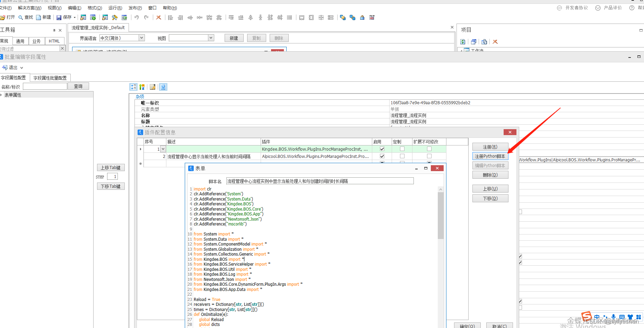Open the 运行(R) menu
The height and width of the screenshot is (328, 644).
coord(115,8)
